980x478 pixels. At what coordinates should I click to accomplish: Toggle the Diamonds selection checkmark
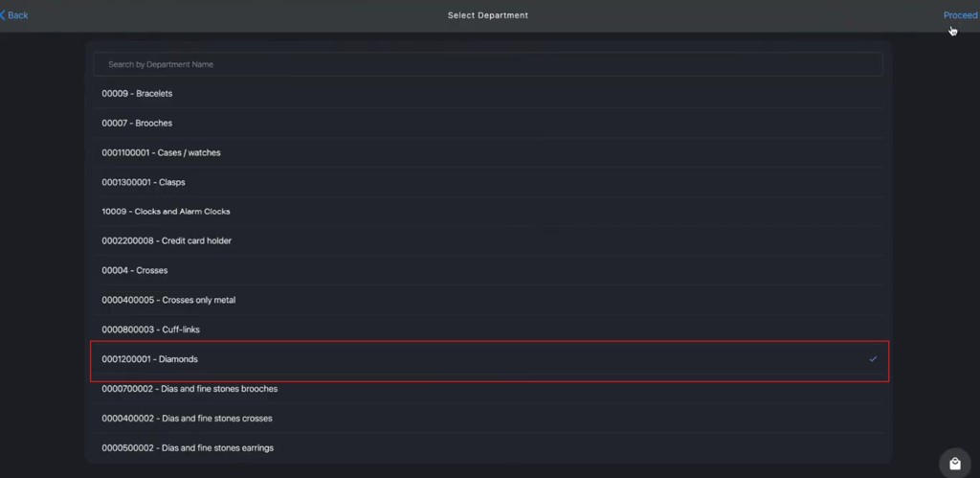click(873, 359)
